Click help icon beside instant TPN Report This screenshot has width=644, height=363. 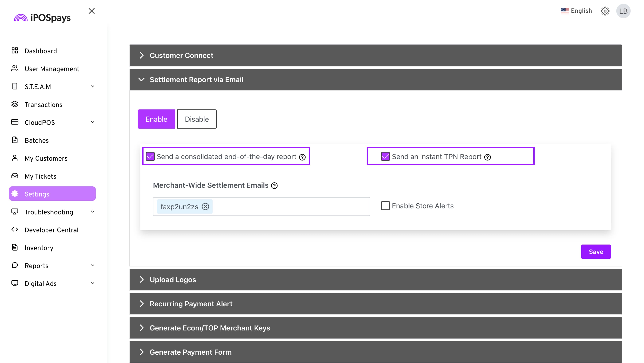(x=487, y=157)
